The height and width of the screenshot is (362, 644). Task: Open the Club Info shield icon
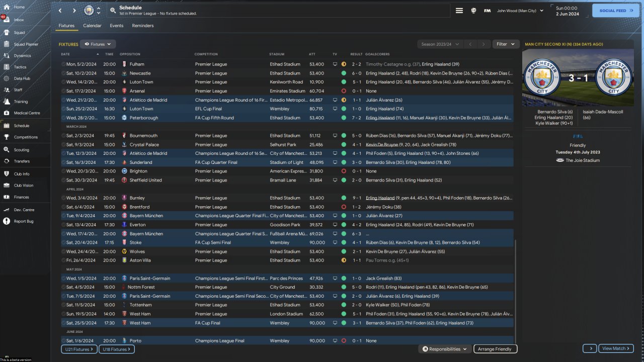[7, 174]
